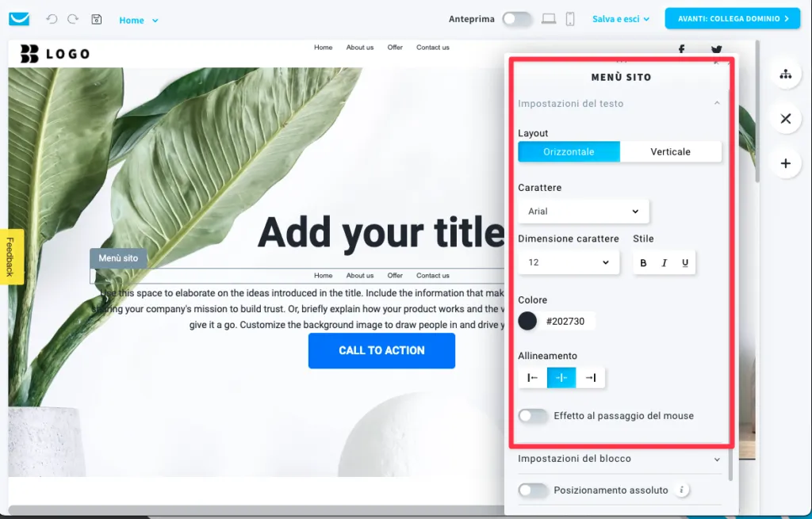The image size is (812, 519).
Task: Select the Verticale layout option
Action: [x=670, y=151]
